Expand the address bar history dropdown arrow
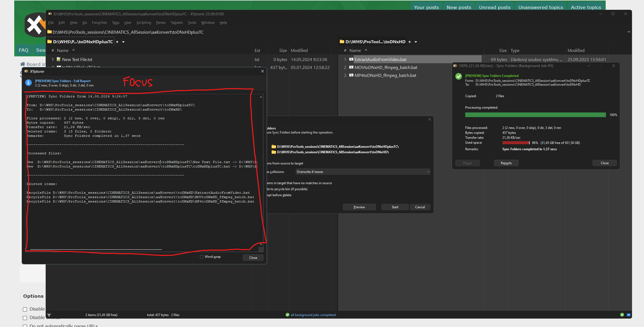Image resolution: width=644 pixels, height=327 pixels. pyautogui.click(x=629, y=32)
